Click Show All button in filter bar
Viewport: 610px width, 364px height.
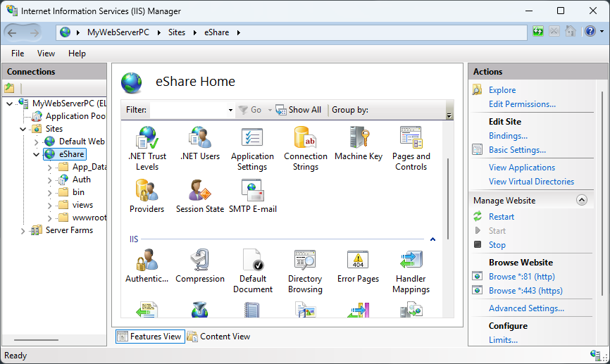pos(298,110)
